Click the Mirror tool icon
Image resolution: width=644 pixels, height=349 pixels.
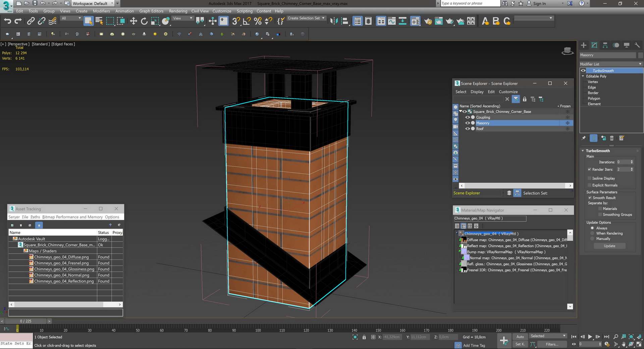pos(334,21)
